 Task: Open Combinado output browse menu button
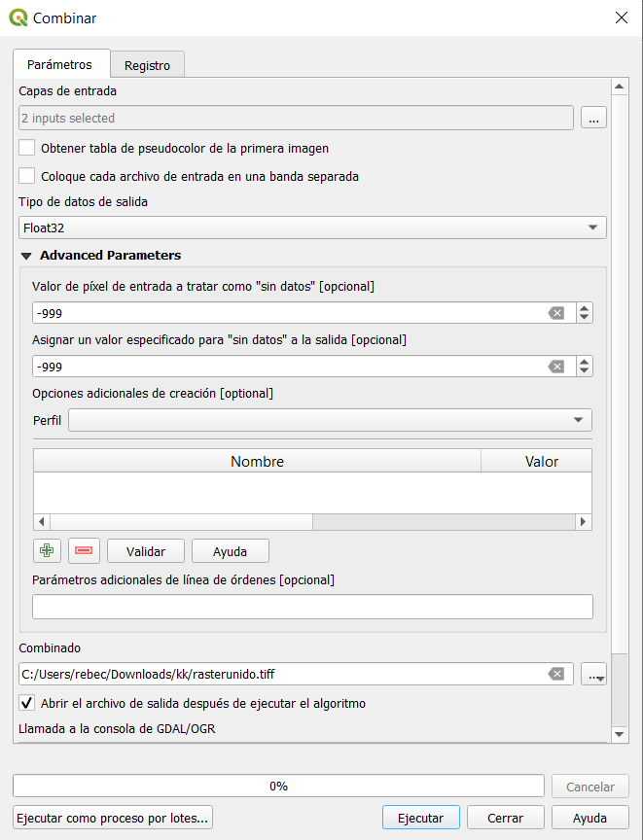coord(593,674)
